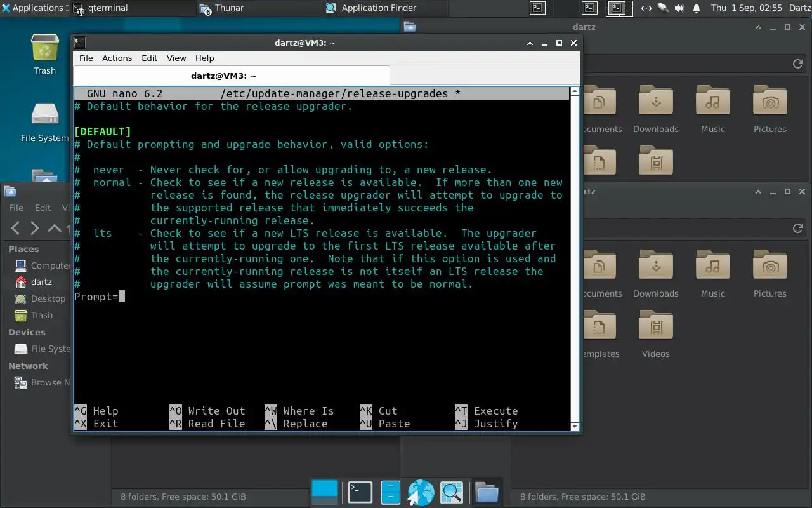Open File menu in left Thunar window

(16, 208)
